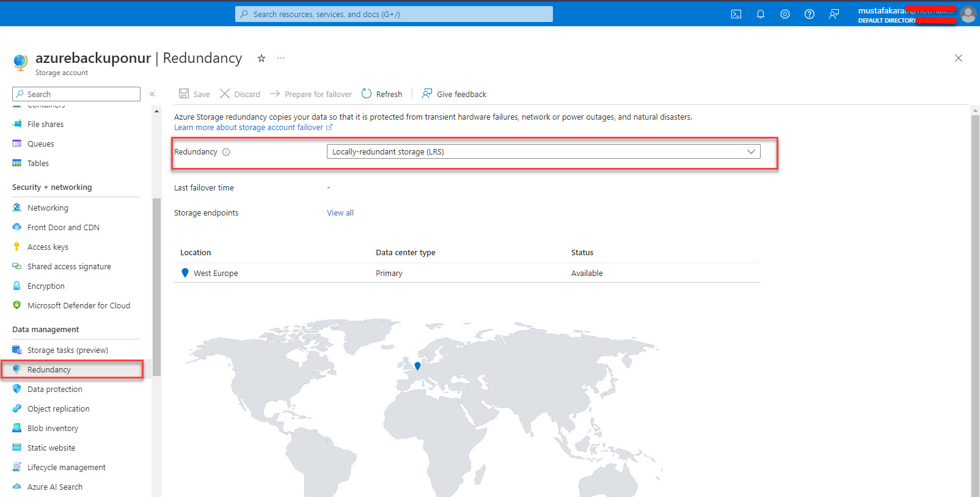The height and width of the screenshot is (497, 980).
Task: Go to Lifecycle management in sidebar
Action: (66, 467)
